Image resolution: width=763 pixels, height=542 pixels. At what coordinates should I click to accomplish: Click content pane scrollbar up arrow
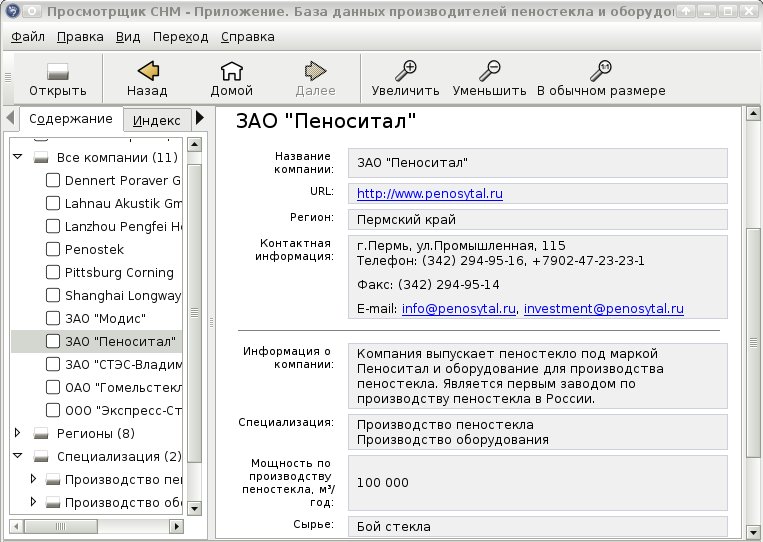[753, 114]
